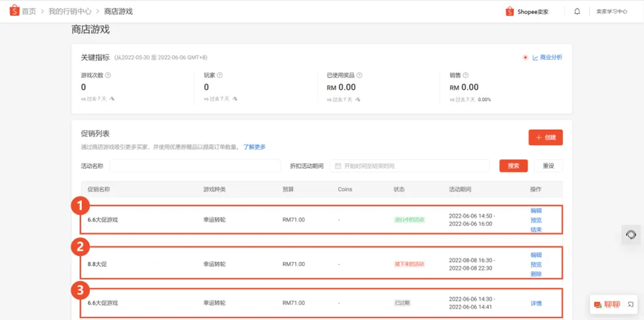Click the help icon next to 销售

click(466, 75)
